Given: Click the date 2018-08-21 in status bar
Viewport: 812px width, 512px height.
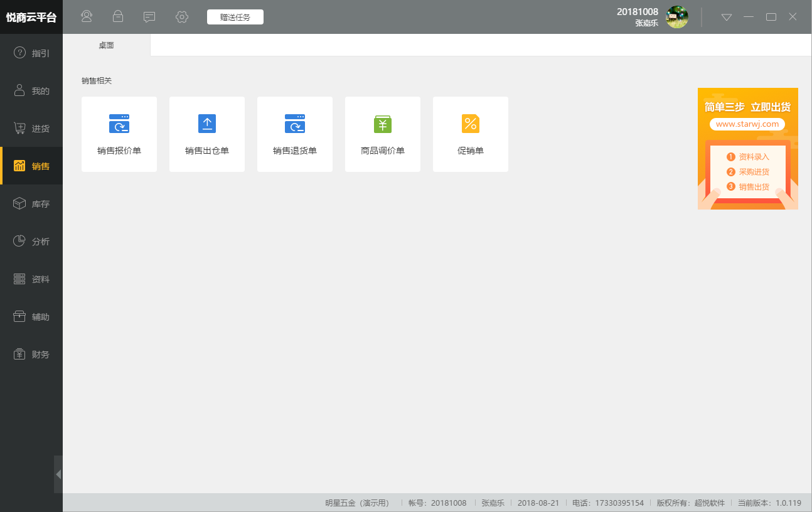Looking at the screenshot, I should coord(538,503).
